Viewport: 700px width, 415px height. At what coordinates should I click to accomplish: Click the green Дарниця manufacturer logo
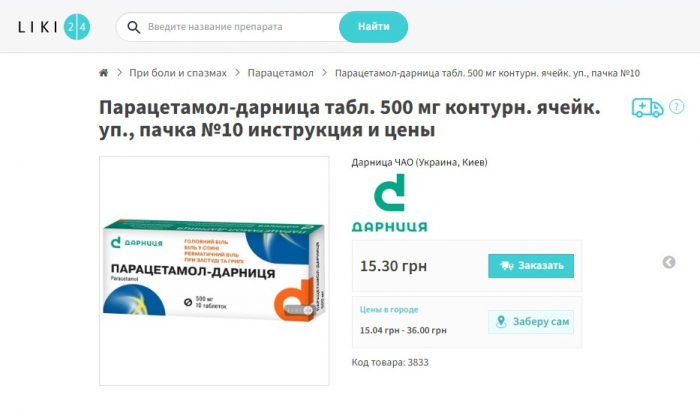click(389, 204)
